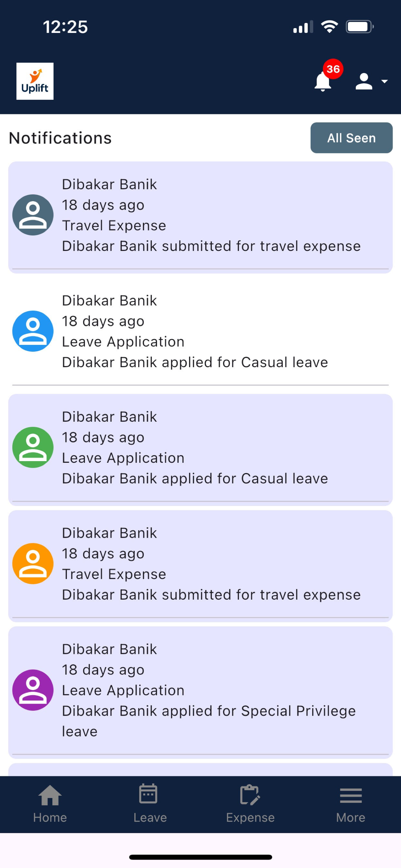Tap the gray user avatar
401x868 pixels.
click(x=33, y=215)
